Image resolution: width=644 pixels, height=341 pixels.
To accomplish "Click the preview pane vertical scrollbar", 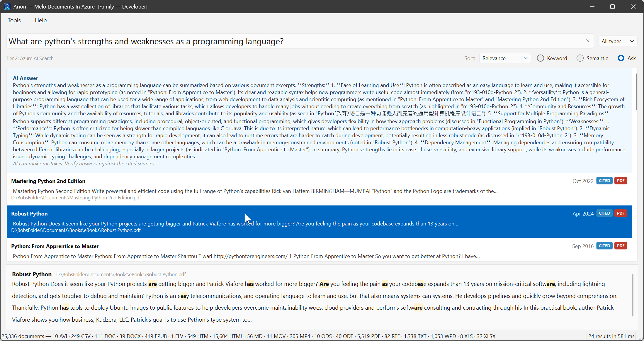I will 633,295.
